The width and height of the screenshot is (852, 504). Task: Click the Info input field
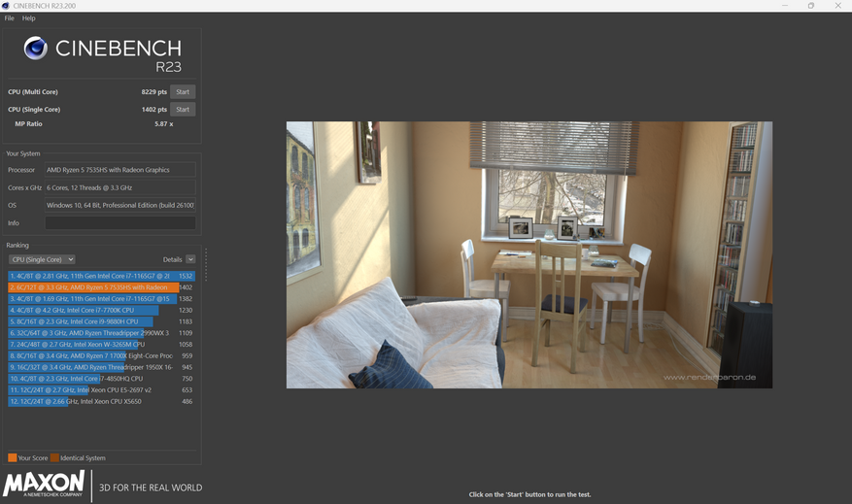click(120, 222)
